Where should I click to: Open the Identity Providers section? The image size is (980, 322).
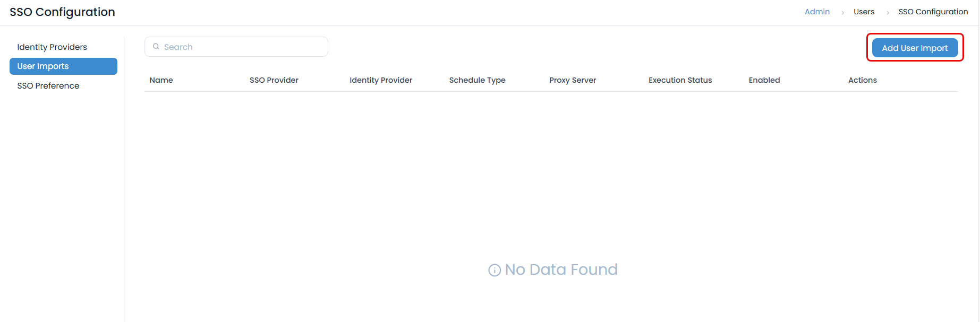pos(52,47)
